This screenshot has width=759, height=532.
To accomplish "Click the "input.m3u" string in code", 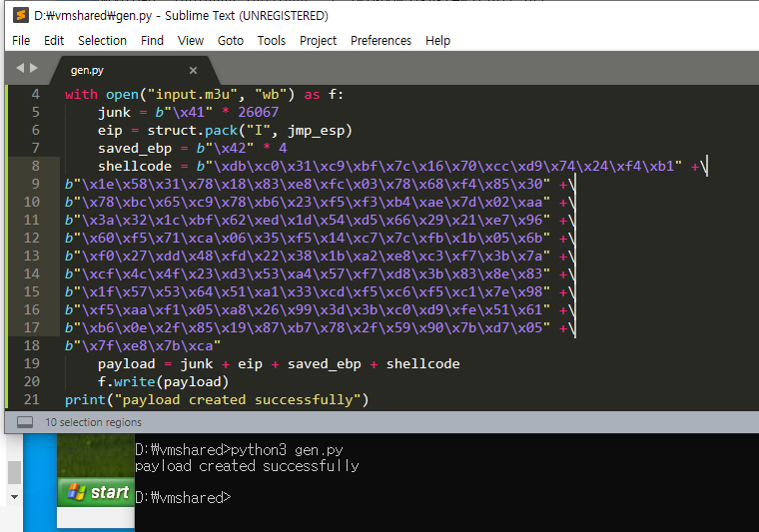I will [x=192, y=94].
